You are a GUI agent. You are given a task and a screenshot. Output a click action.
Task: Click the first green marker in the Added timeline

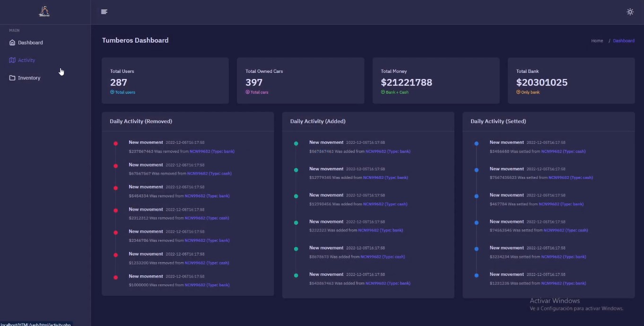(296, 143)
